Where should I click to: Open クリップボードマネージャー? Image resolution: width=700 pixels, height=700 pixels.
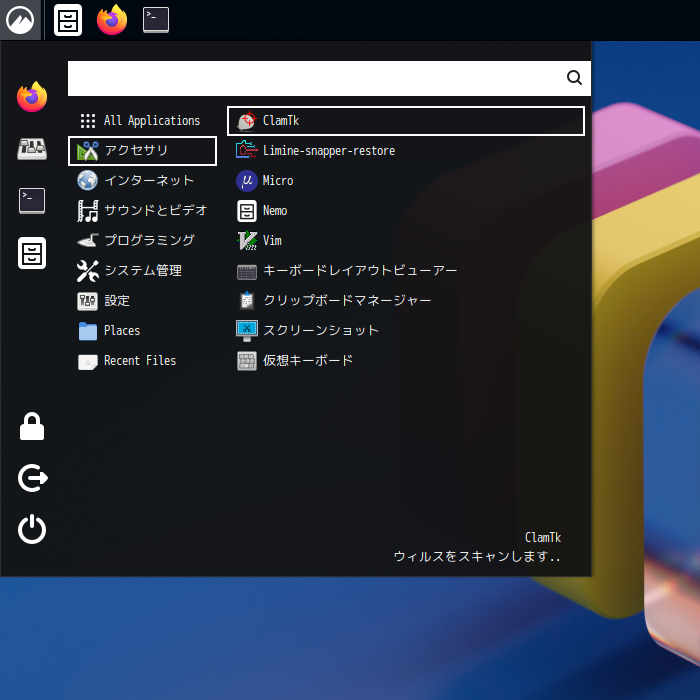coord(406,300)
